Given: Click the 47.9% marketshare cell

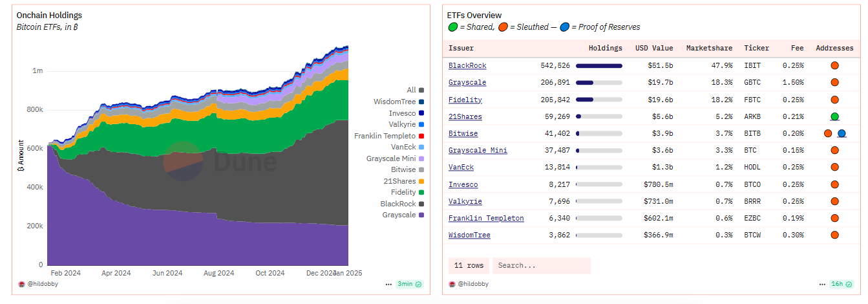Looking at the screenshot, I should click(722, 65).
